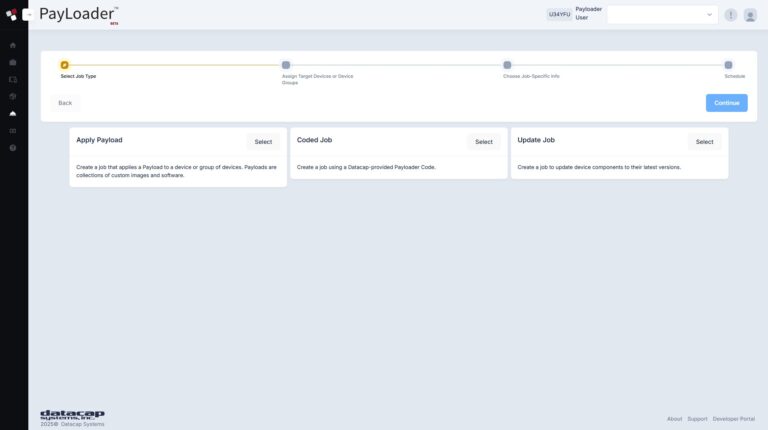The height and width of the screenshot is (430, 768).
Task: Click the bottom round icon in sidebar
Action: [13, 148]
